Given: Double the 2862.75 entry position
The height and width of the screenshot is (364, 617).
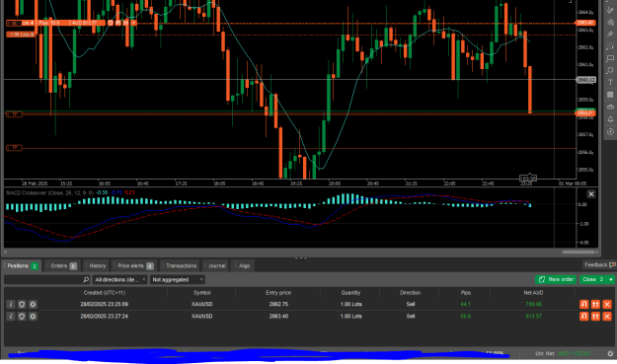Looking at the screenshot, I should (595, 304).
